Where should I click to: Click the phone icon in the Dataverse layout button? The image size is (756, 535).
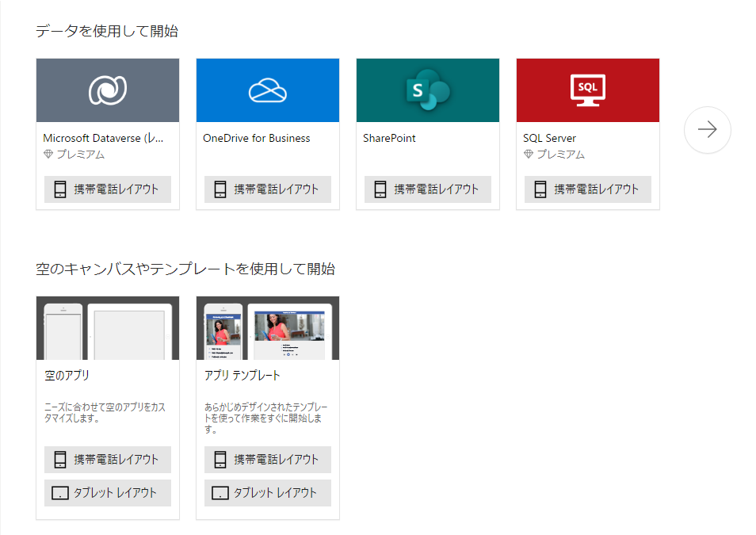click(x=60, y=189)
